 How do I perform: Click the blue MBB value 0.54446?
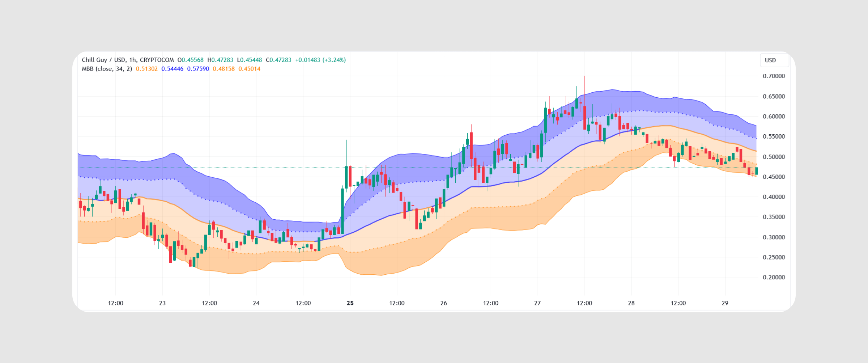[x=172, y=69]
